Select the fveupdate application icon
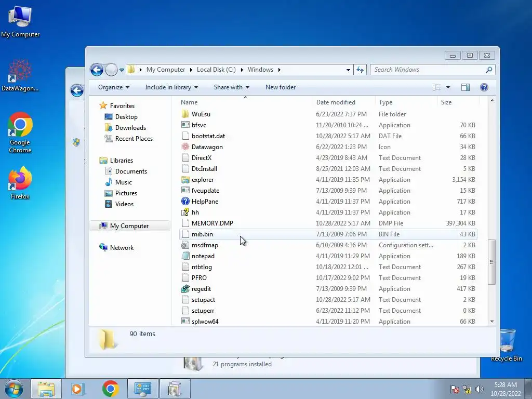Viewport: 532px width, 399px height. [185, 190]
